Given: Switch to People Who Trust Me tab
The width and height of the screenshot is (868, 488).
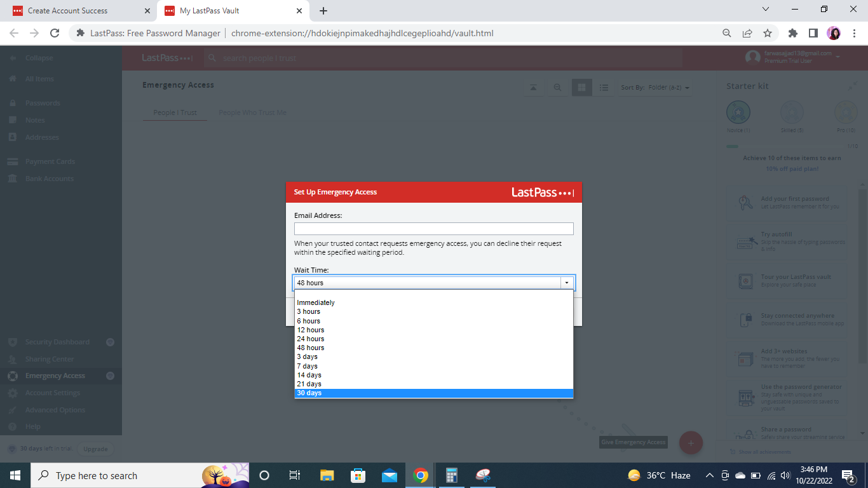Looking at the screenshot, I should 252,112.
